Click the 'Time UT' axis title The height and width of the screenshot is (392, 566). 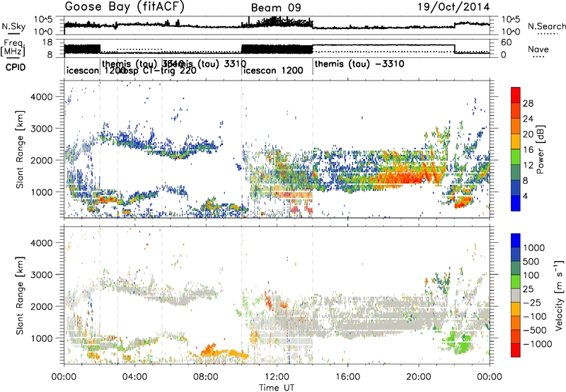point(277,388)
